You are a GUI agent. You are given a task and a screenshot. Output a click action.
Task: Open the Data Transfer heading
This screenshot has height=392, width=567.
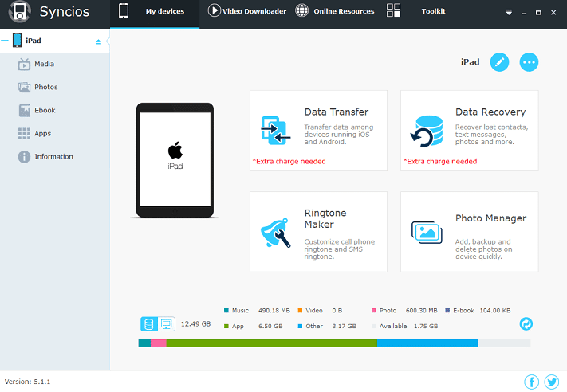(x=337, y=112)
